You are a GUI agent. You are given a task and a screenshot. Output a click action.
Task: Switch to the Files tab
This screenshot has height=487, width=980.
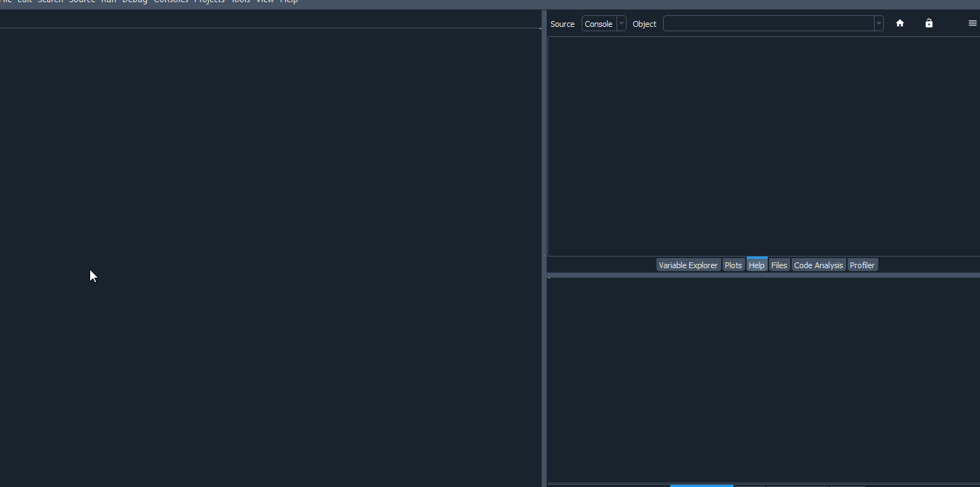pyautogui.click(x=779, y=265)
